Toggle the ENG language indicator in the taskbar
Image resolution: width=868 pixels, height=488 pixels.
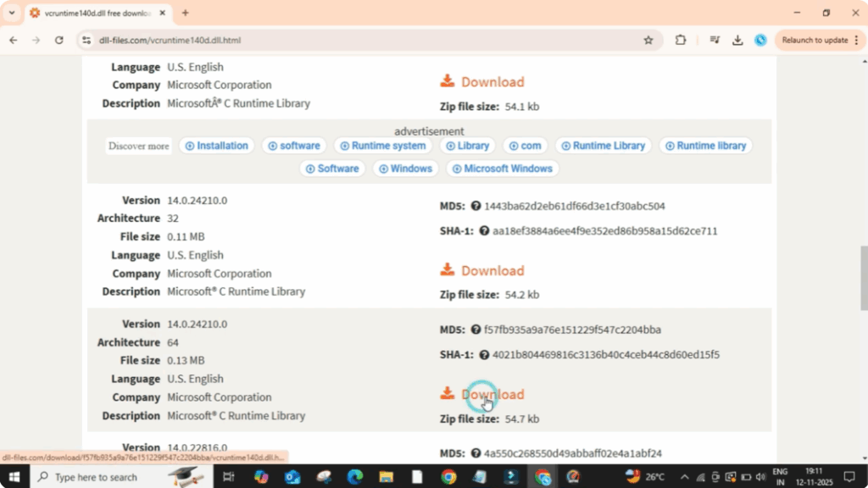[780, 477]
